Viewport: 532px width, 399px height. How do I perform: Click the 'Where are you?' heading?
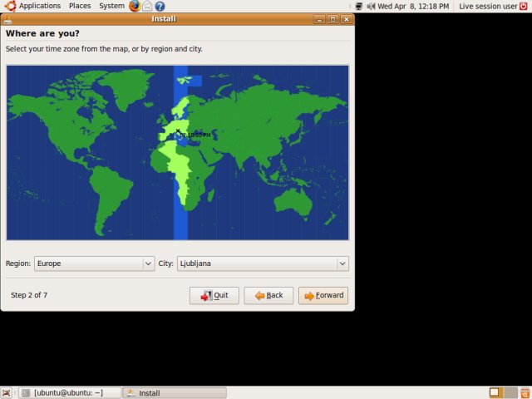coord(42,33)
